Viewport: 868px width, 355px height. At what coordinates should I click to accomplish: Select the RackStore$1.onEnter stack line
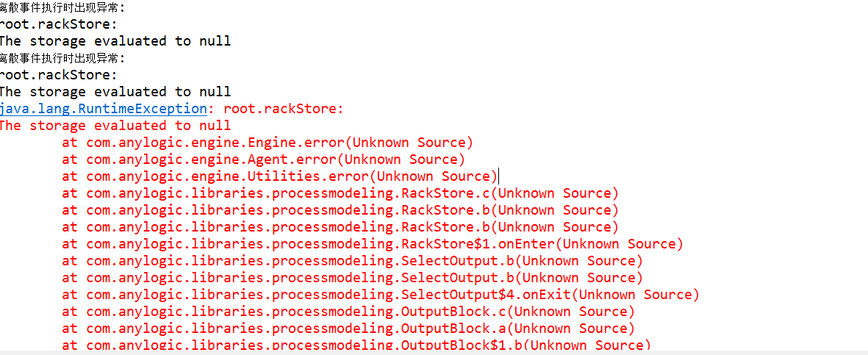point(373,244)
